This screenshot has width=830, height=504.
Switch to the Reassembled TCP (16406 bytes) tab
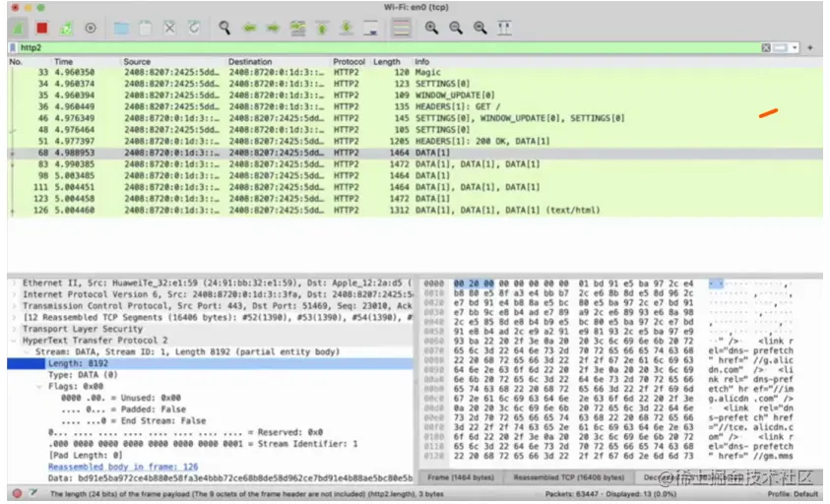point(568,477)
